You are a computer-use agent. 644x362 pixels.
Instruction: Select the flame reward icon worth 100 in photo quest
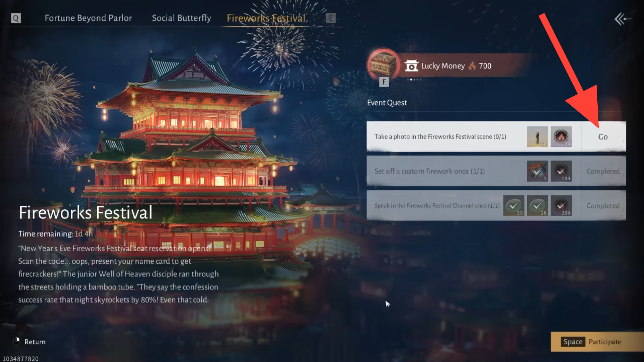561,137
